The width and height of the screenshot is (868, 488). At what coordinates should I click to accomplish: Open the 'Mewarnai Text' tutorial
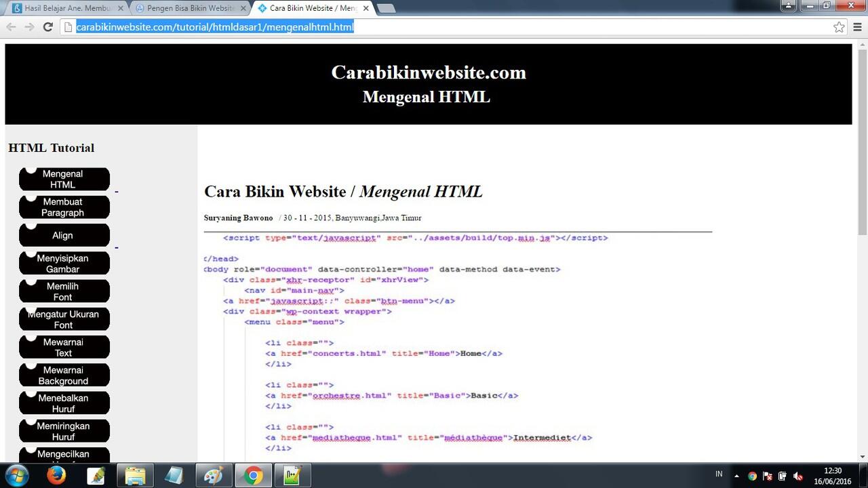[64, 347]
